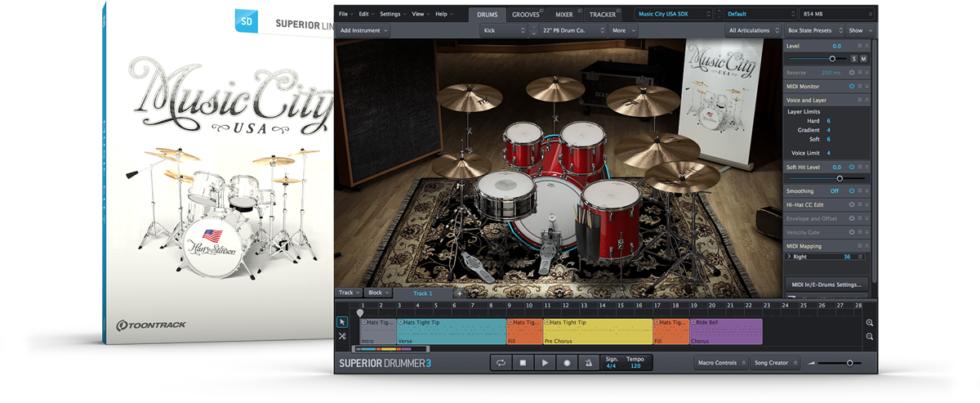Open the View menu
Screen dimensions: 980x403
click(420, 14)
